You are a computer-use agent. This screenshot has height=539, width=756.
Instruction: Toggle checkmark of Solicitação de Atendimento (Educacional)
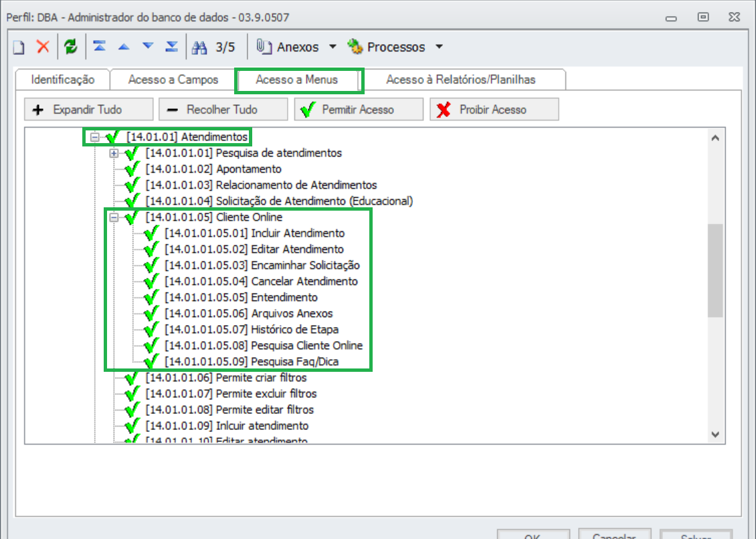132,201
